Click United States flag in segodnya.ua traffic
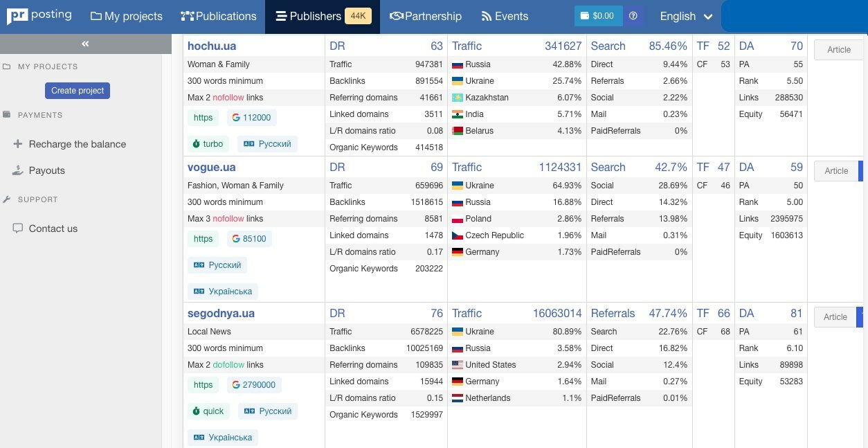Screen dimensions: 868x448 [457, 365]
